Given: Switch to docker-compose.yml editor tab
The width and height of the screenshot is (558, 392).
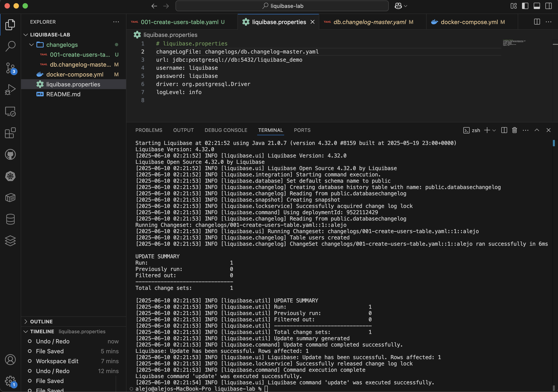Looking at the screenshot, I should (x=472, y=22).
